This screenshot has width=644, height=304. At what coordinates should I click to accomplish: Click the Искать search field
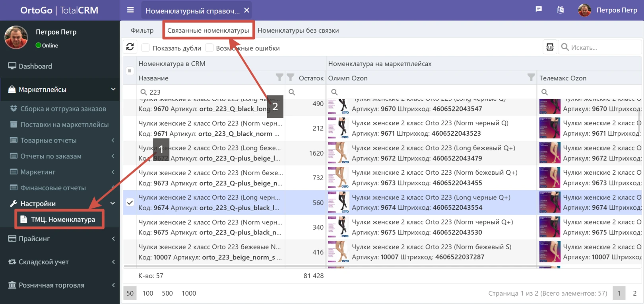[x=600, y=47]
